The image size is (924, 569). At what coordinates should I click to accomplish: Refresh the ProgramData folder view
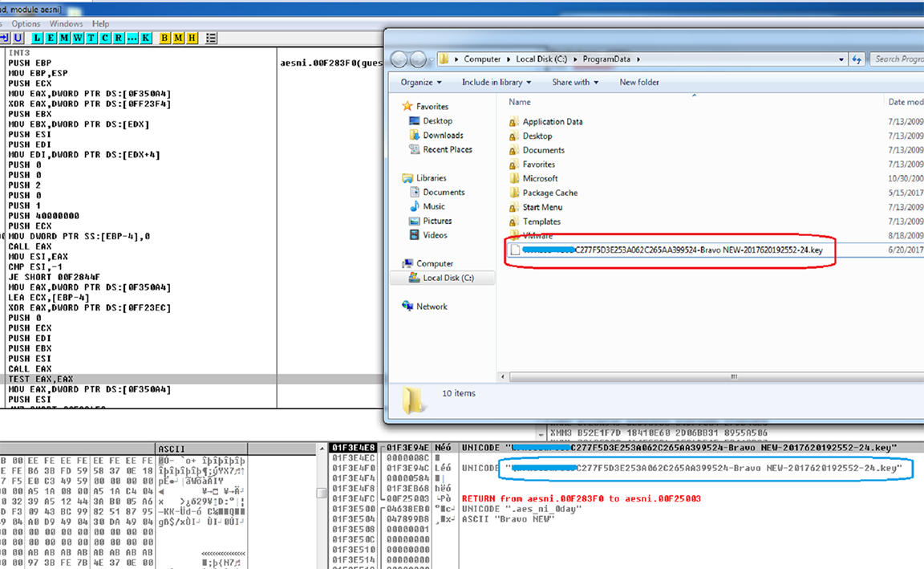point(857,59)
